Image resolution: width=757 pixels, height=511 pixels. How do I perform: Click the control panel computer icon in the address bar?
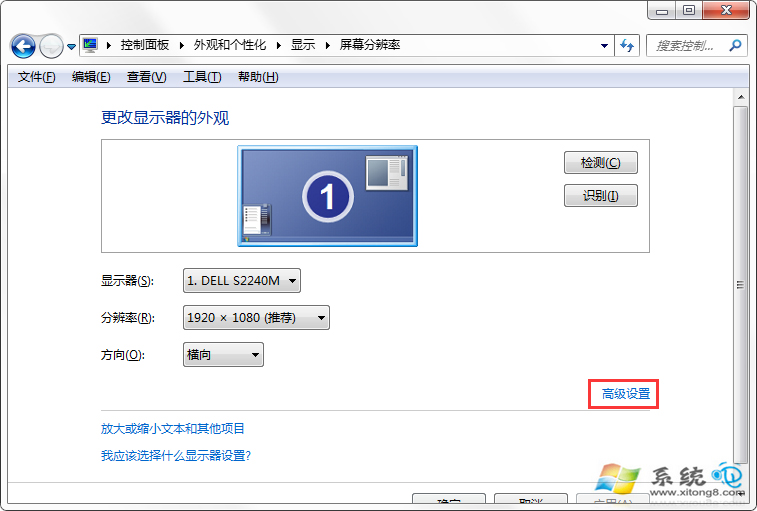(90, 45)
